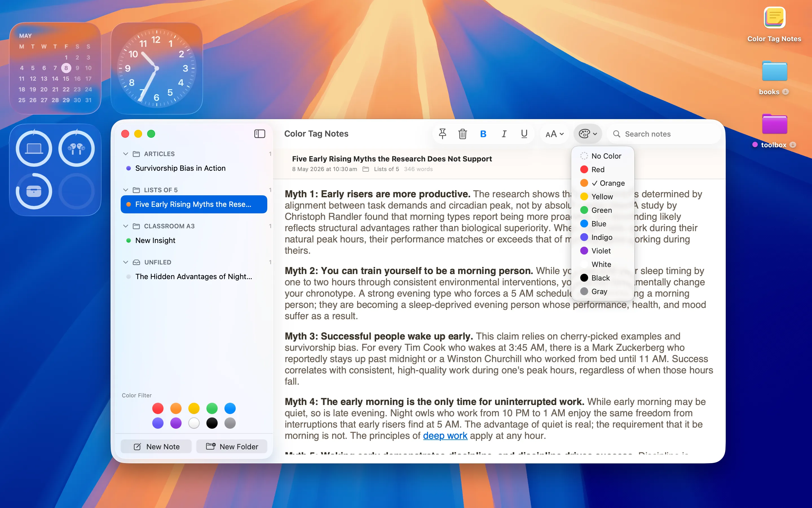812x508 pixels.
Task: Toggle underline formatting
Action: pos(524,134)
